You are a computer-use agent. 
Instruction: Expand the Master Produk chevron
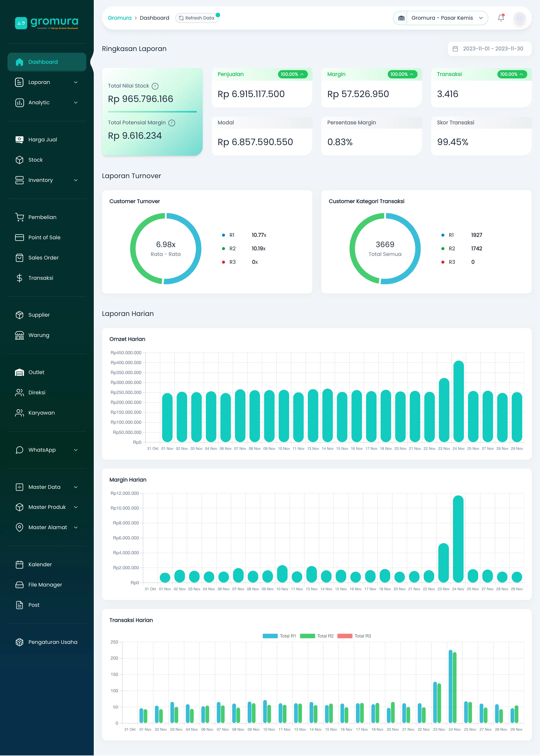pos(76,508)
